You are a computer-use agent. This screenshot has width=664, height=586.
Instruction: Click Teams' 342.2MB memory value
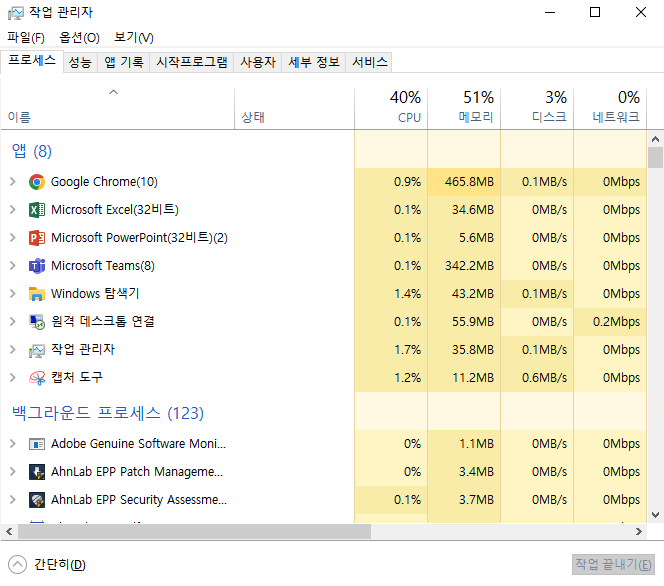[x=469, y=266]
